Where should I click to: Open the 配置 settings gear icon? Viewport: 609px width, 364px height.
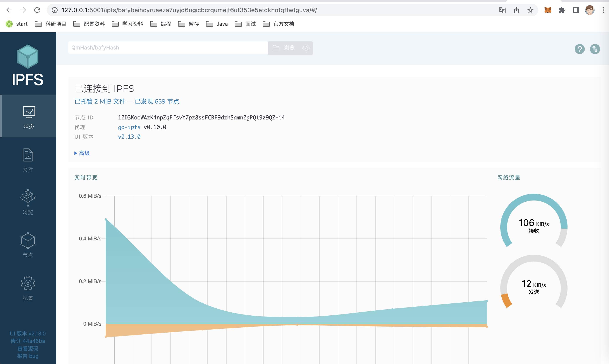pos(28,283)
